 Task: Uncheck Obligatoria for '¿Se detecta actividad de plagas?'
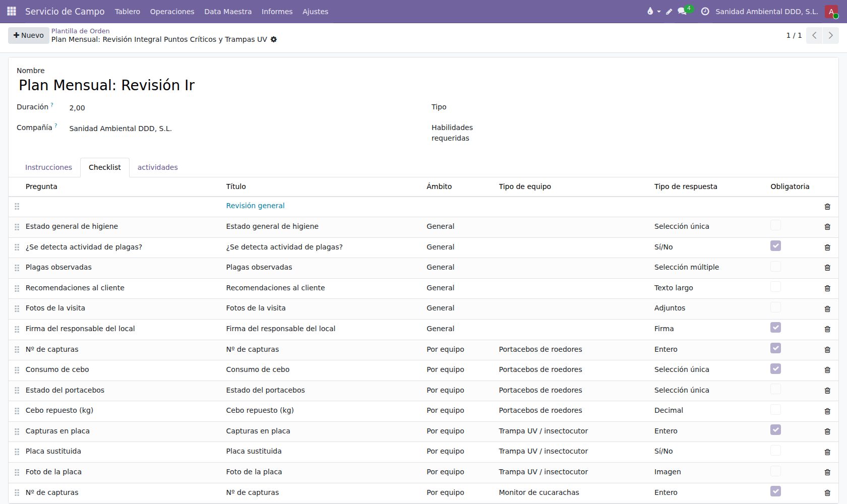(775, 246)
